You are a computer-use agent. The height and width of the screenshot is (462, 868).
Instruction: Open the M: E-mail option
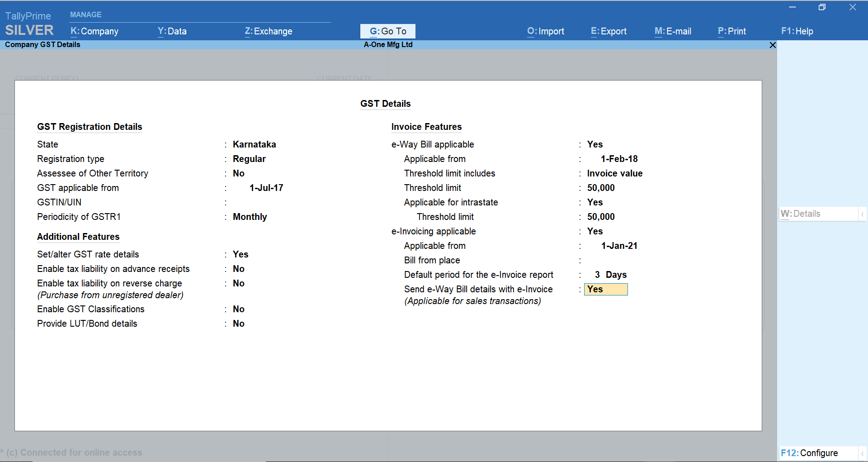(673, 31)
